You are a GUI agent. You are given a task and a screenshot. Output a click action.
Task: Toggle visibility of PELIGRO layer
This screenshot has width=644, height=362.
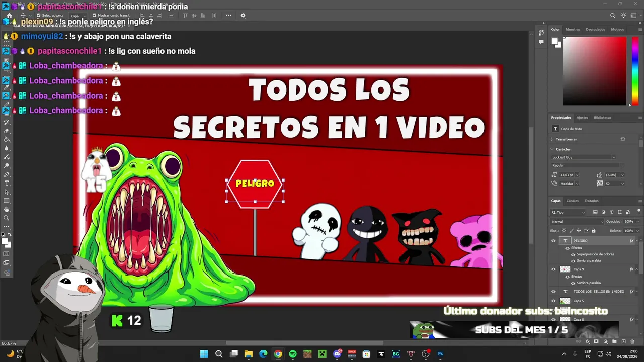pyautogui.click(x=554, y=241)
